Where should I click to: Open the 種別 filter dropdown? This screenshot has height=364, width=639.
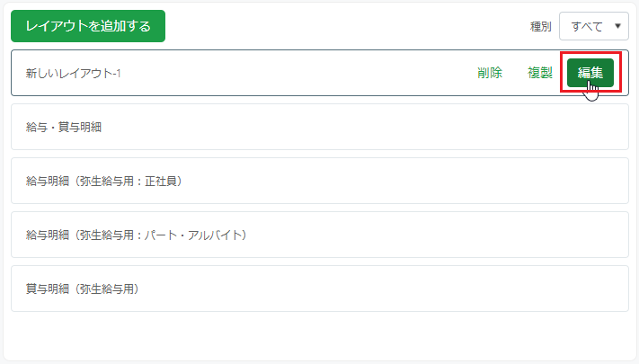coord(594,26)
